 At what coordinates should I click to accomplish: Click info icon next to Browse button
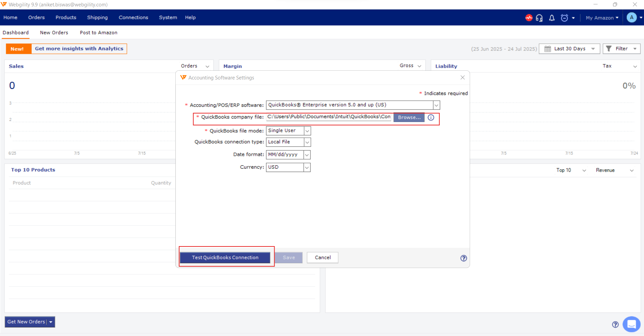click(x=431, y=117)
